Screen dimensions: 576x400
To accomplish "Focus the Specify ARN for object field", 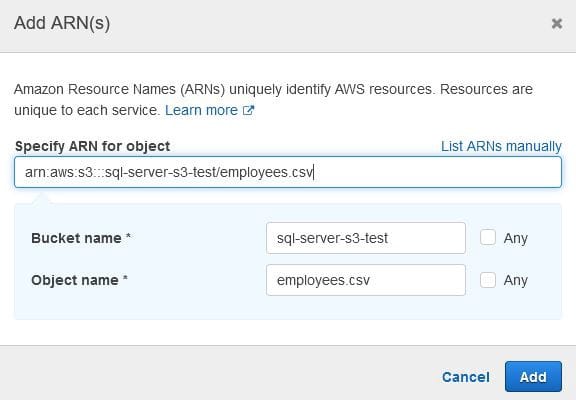I will coord(288,172).
